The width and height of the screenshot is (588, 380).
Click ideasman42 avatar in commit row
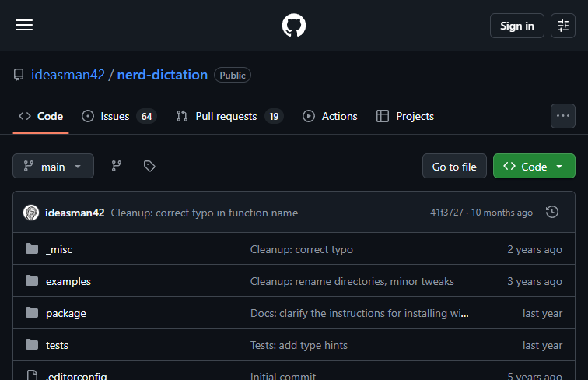(31, 213)
